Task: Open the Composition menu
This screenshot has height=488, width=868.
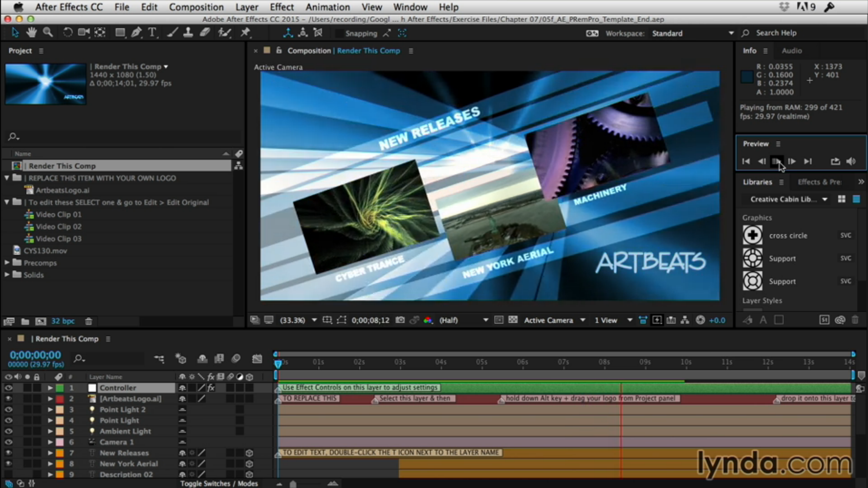Action: point(196,7)
